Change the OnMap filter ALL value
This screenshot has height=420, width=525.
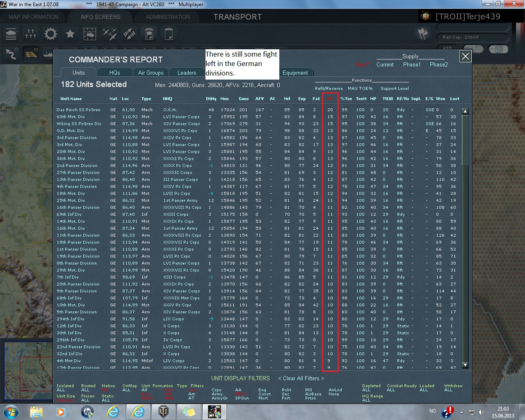tap(126, 390)
